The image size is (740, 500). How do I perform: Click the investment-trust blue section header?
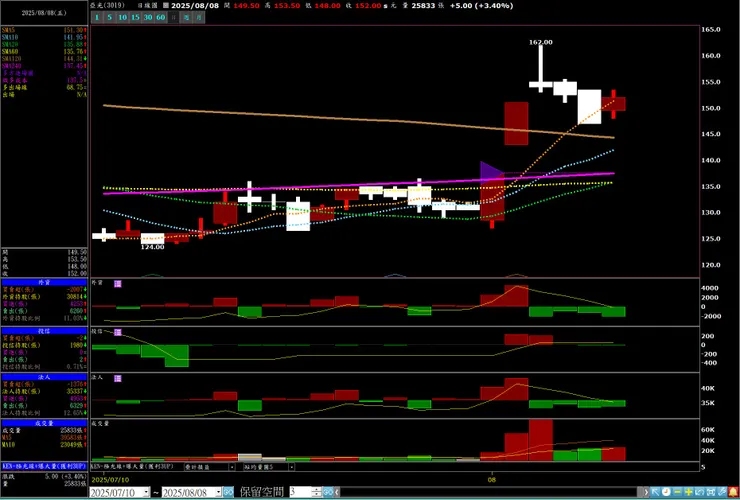(44, 331)
